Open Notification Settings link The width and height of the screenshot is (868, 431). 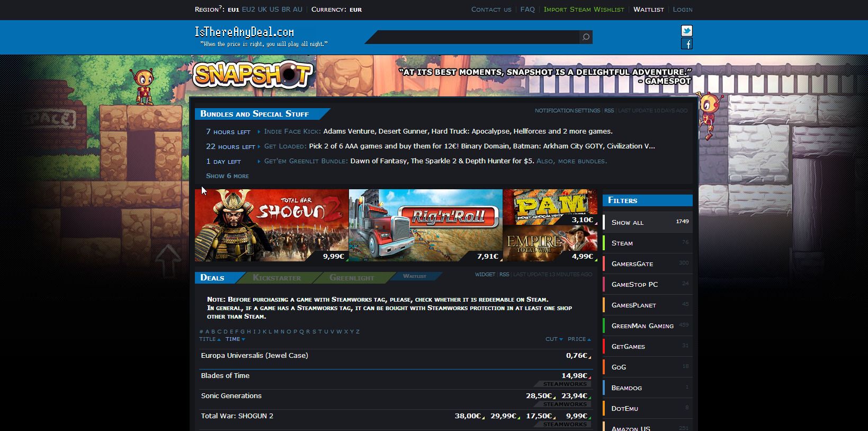[x=567, y=111]
